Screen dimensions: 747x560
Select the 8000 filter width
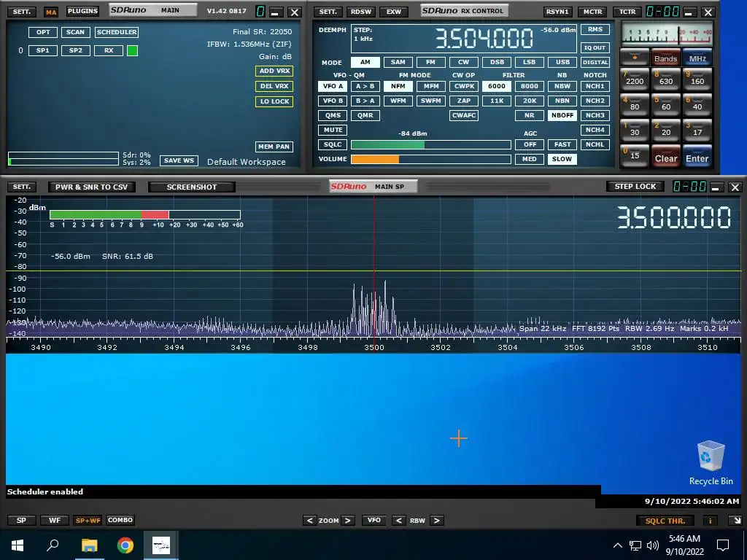pos(530,86)
